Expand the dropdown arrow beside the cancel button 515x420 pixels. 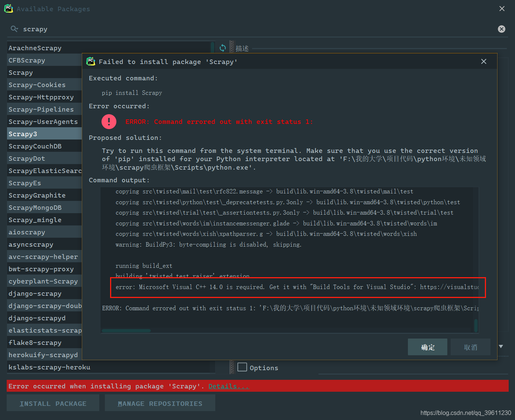[501, 346]
